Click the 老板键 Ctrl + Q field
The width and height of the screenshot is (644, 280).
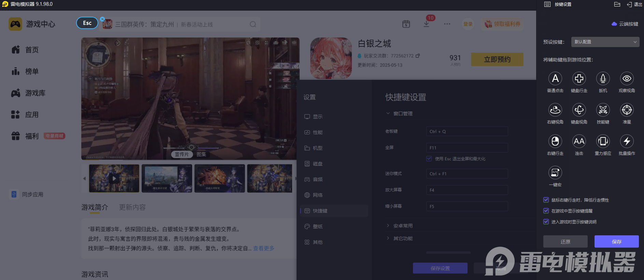[467, 131]
